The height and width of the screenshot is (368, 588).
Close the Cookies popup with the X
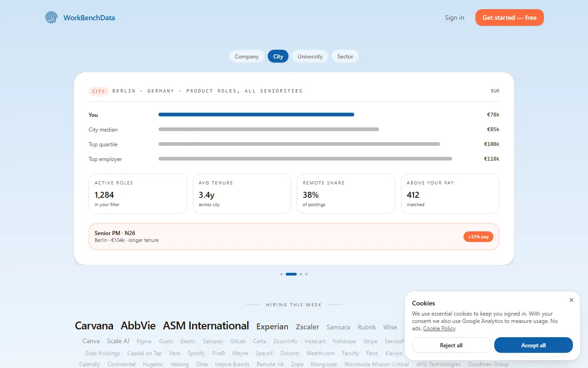tap(571, 300)
